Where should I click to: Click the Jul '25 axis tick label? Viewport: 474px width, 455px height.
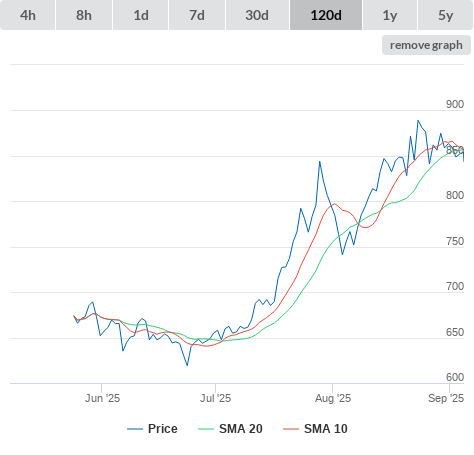[x=215, y=398]
